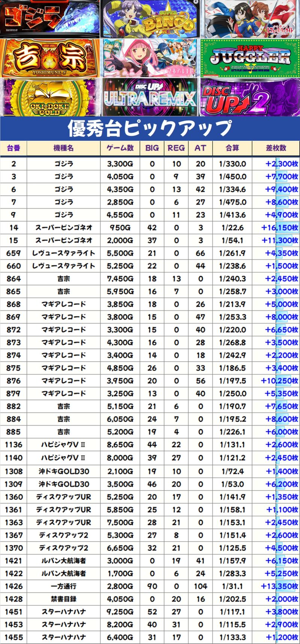
Task: Select the 9,250G game count for machine 1451
Action: point(120,612)
